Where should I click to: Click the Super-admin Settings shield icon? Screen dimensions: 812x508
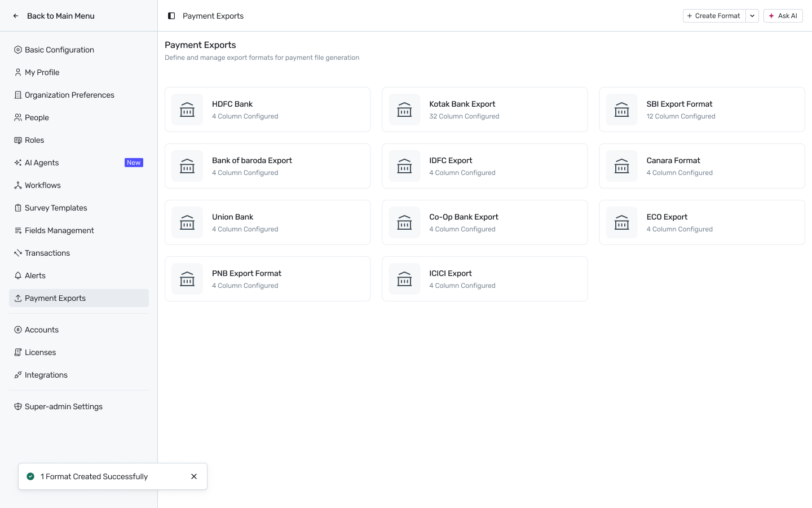tap(18, 406)
